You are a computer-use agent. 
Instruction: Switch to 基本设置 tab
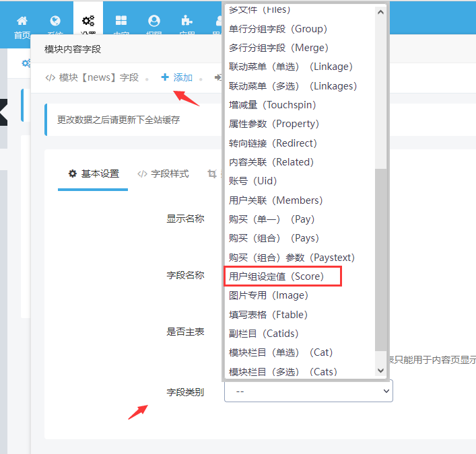coord(93,174)
